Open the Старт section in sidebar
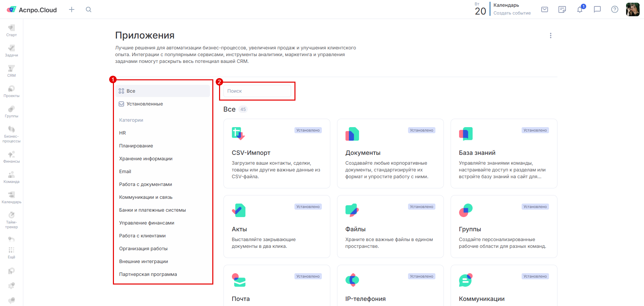Viewport: 644px width, 306px height. [x=11, y=30]
